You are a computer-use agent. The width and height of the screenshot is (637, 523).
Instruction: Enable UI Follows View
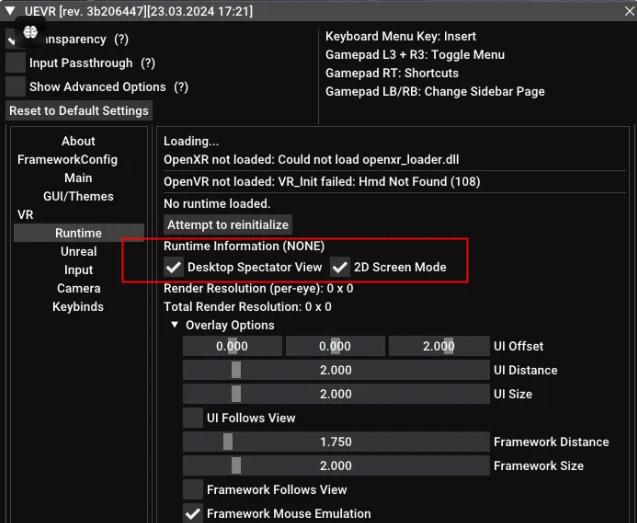(193, 418)
